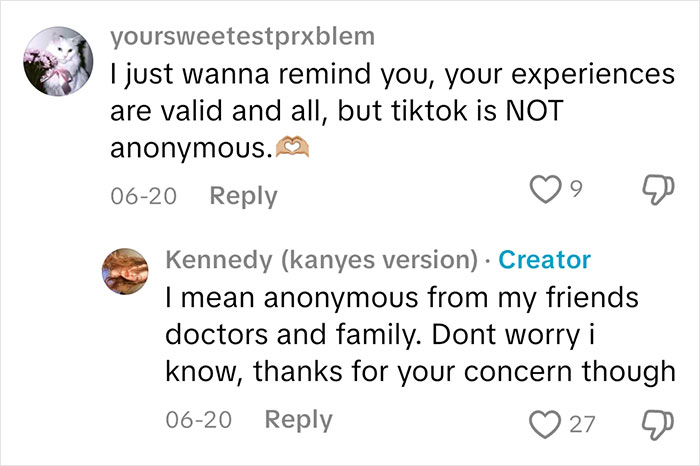Click the like count 9
700x466 pixels.
click(577, 189)
